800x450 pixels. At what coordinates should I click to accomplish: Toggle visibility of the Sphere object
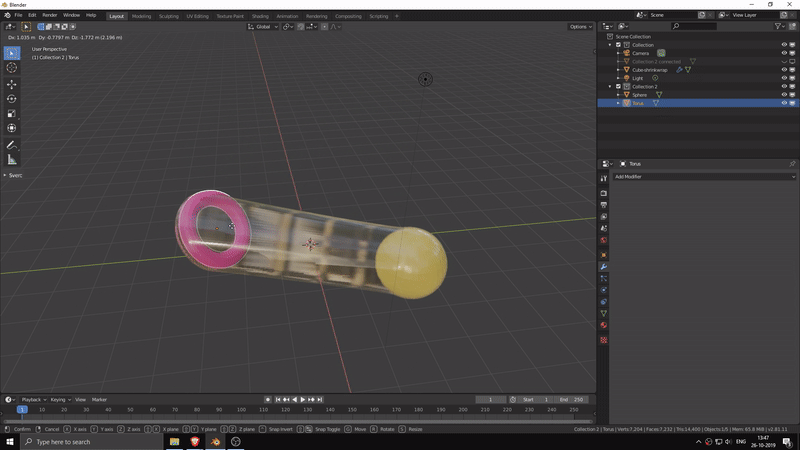click(x=784, y=95)
